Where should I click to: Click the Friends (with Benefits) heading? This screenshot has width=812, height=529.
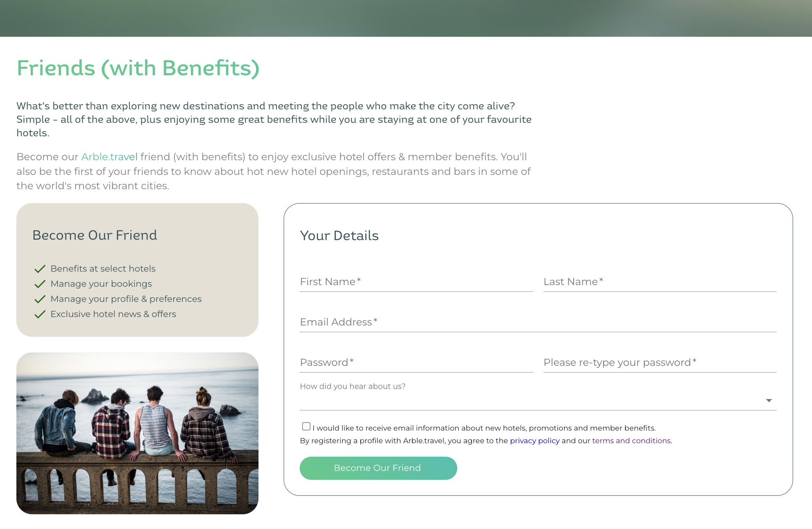click(138, 68)
